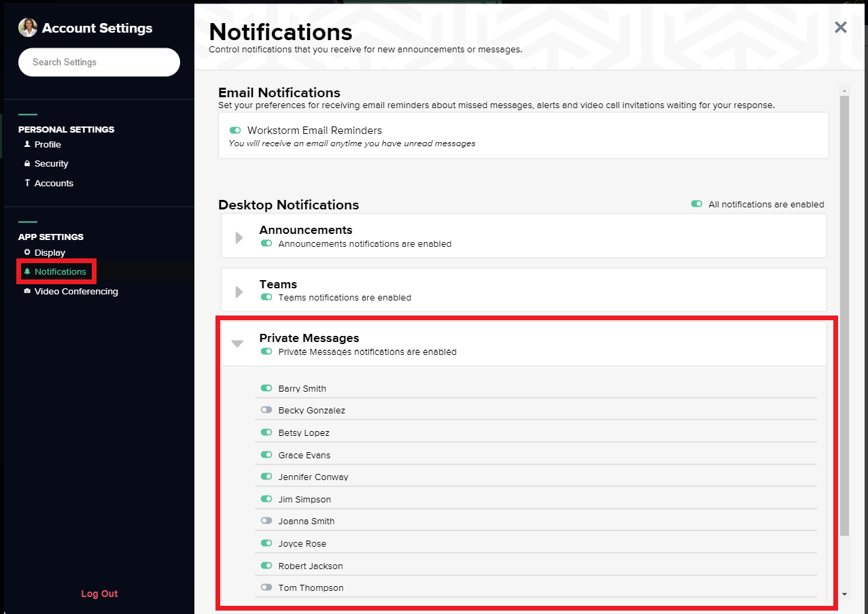Click the name Joyce Rose

coord(302,543)
